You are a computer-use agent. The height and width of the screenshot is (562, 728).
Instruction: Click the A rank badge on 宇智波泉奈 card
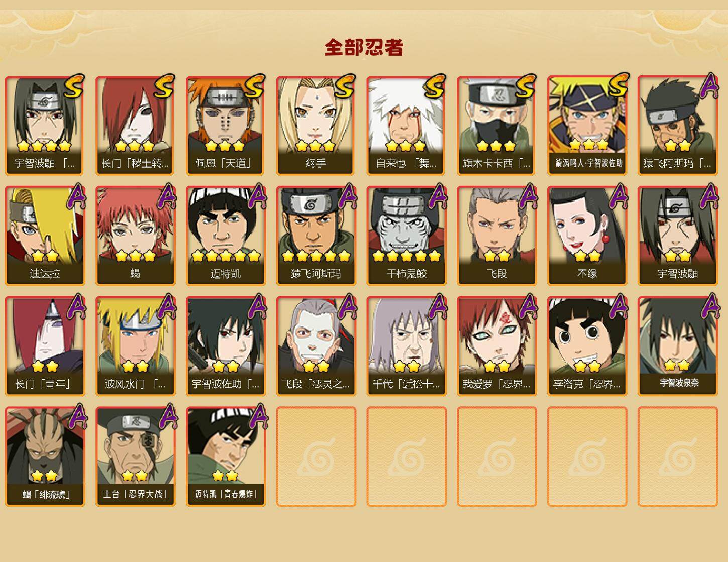(709, 307)
